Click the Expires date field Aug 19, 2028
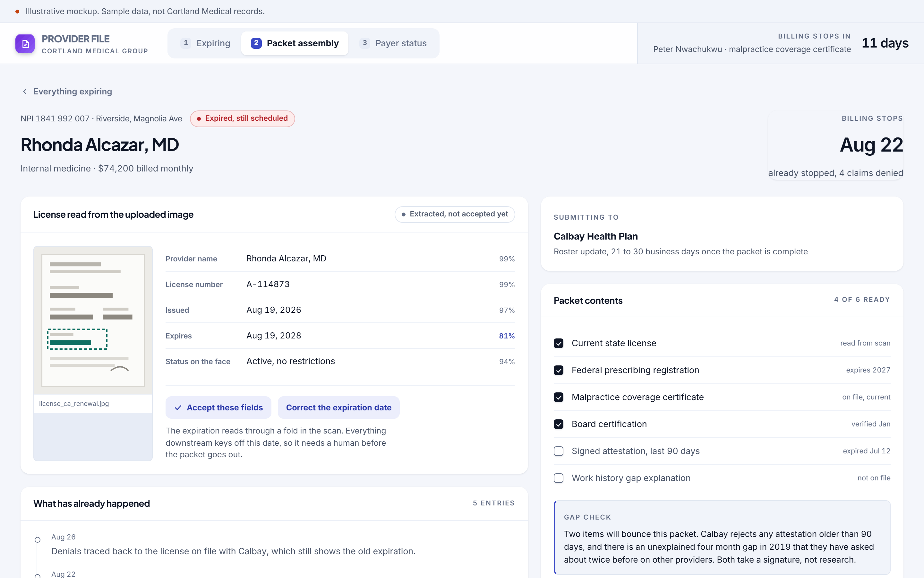Image resolution: width=924 pixels, height=578 pixels. tap(347, 336)
